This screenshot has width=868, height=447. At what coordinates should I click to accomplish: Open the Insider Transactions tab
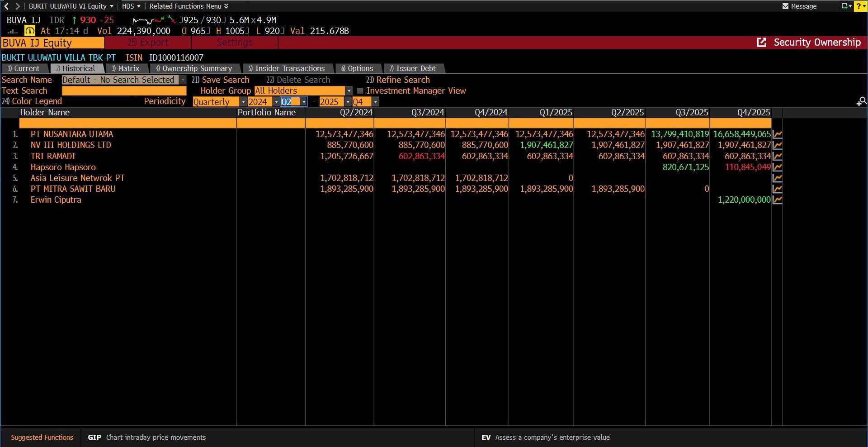[287, 69]
